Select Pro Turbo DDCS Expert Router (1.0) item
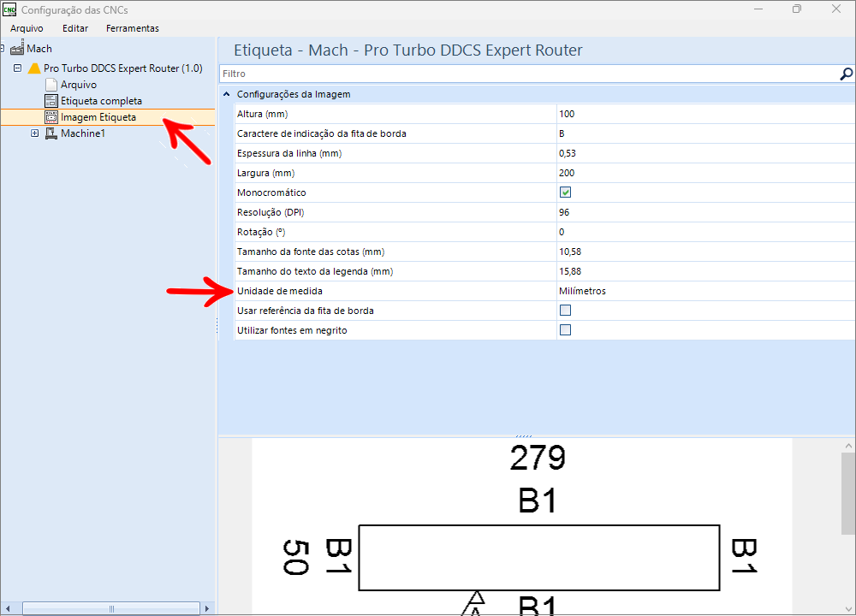 click(x=122, y=68)
